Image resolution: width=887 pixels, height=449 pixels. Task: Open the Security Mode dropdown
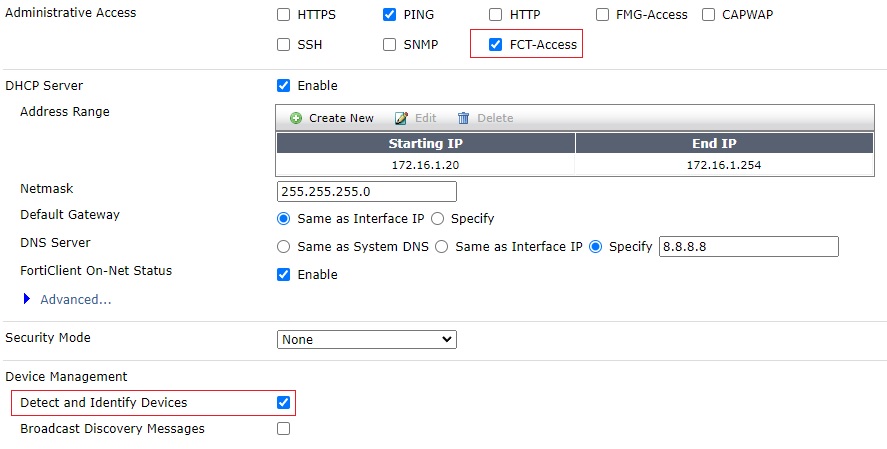tap(366, 340)
